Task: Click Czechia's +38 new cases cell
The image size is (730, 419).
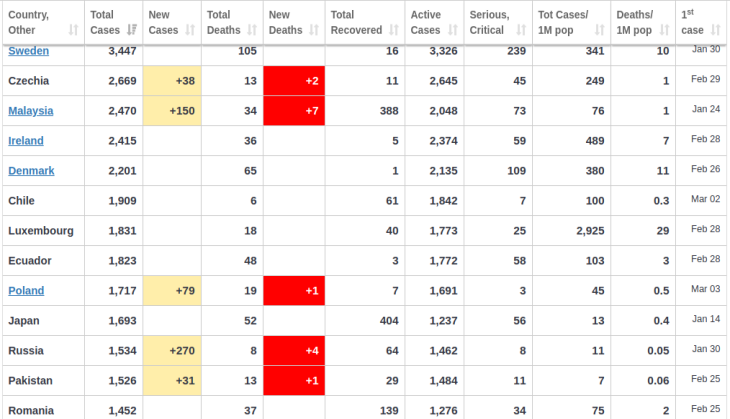Action: point(172,81)
